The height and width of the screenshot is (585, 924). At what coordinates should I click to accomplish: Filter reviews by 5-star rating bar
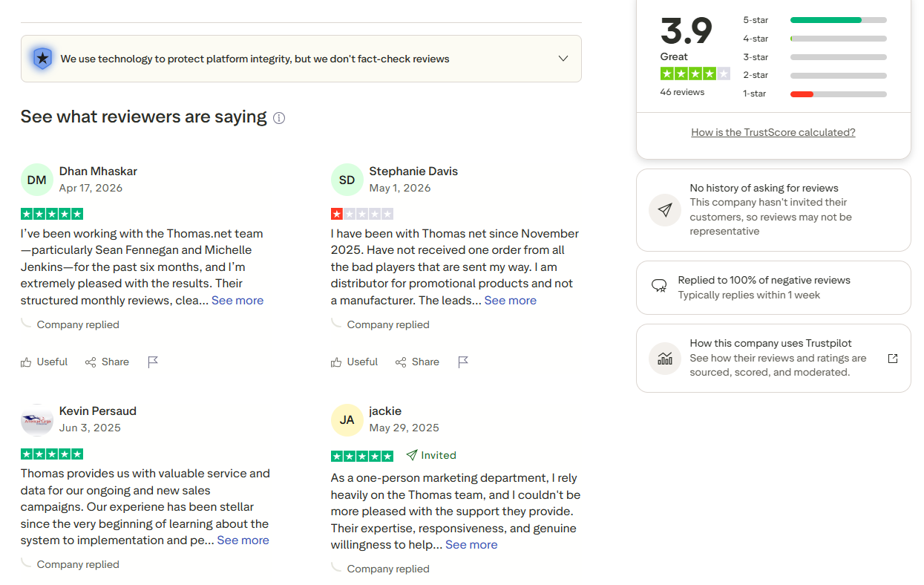(839, 20)
